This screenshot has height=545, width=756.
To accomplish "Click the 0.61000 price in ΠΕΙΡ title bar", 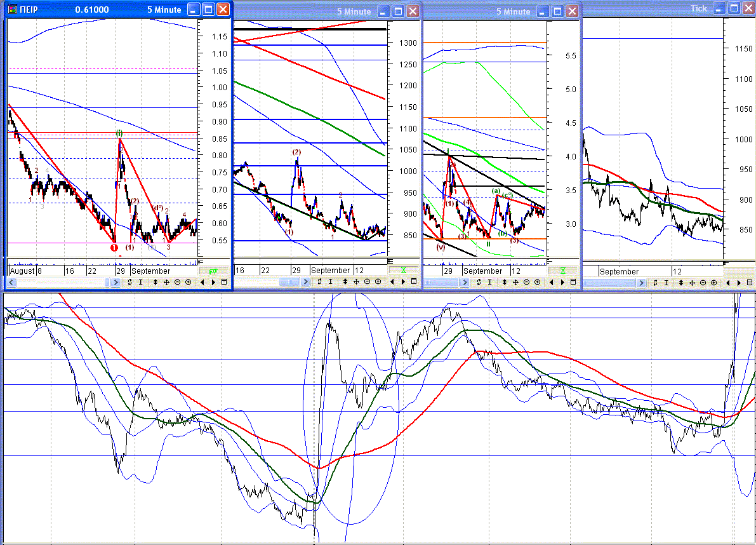I will click(91, 10).
